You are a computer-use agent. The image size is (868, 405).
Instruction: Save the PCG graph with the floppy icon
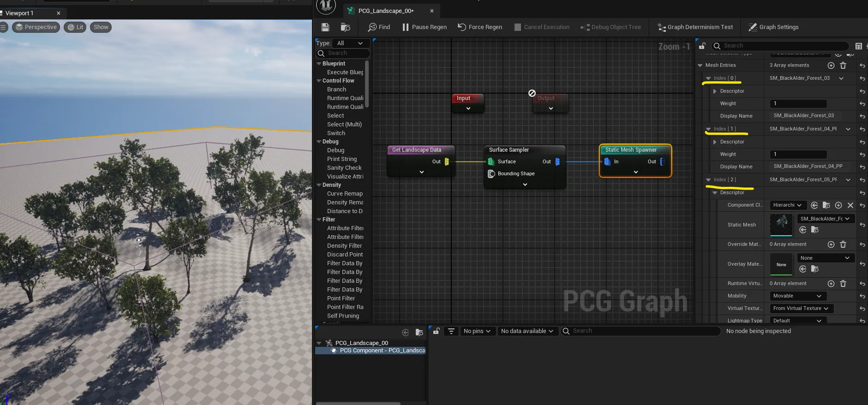pos(325,27)
